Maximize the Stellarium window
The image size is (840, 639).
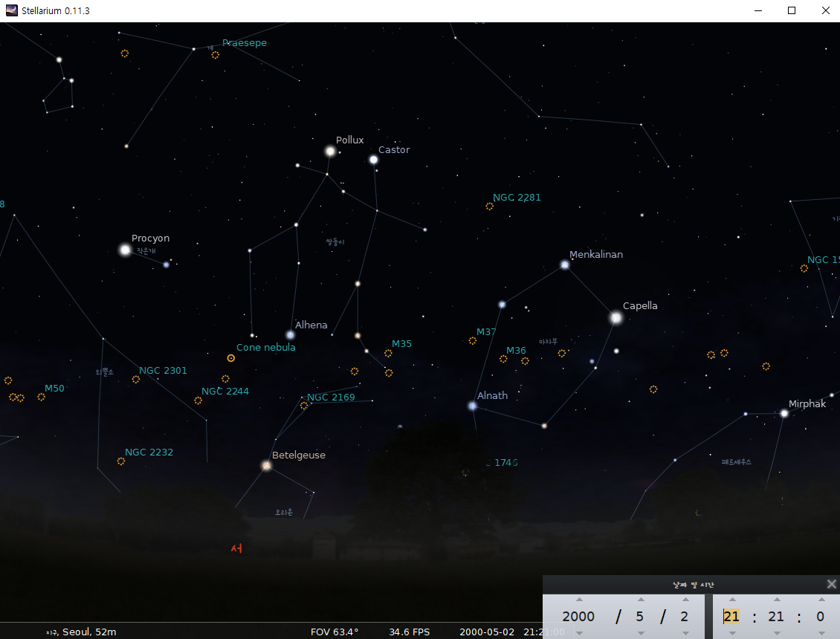[791, 10]
